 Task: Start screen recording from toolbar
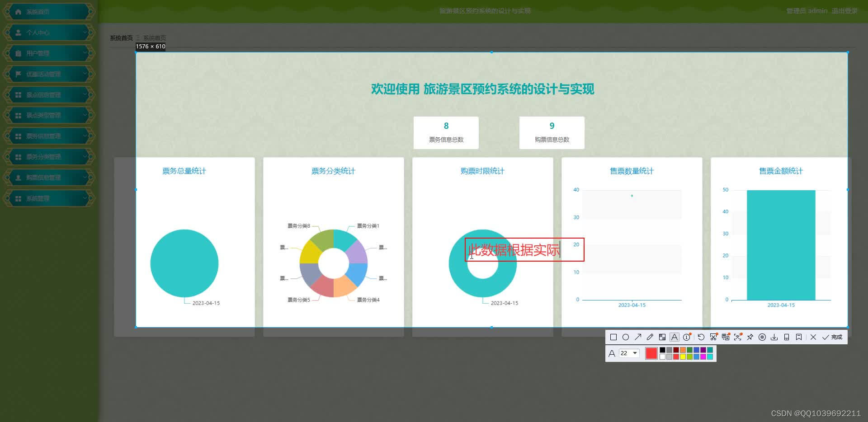click(762, 337)
